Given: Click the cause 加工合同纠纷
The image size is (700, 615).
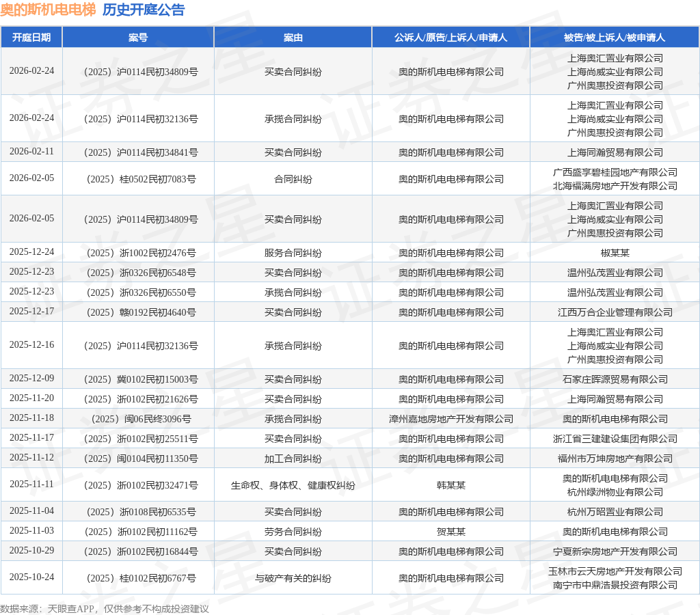Looking at the screenshot, I should (293, 459).
